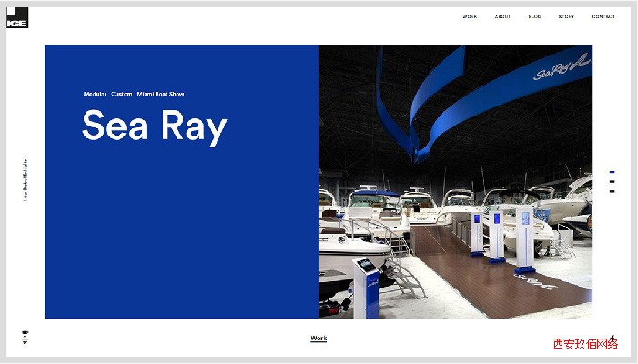This screenshot has width=638, height=364.
Task: Click the vertical rotated text on left edge
Action: click(25, 180)
